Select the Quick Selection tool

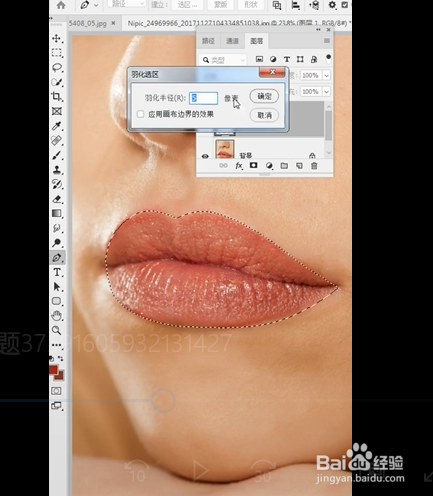click(57, 82)
